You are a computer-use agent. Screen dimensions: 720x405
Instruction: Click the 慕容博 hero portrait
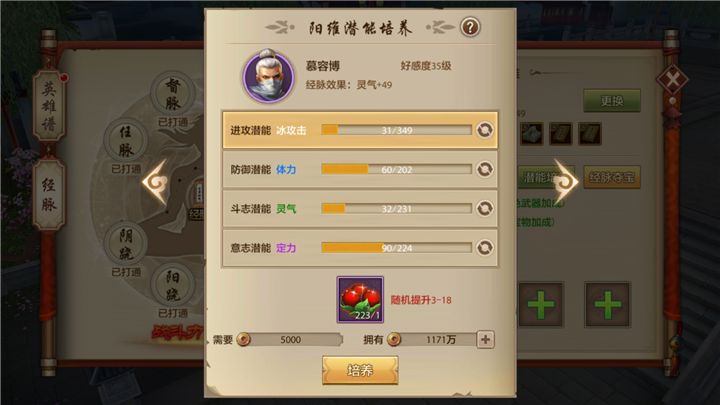(269, 76)
